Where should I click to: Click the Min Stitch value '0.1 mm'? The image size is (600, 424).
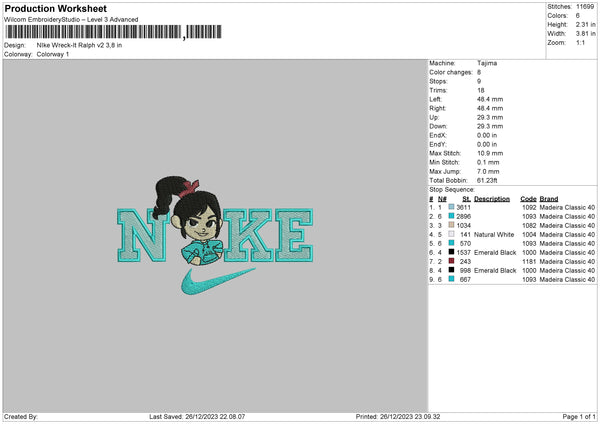(488, 162)
